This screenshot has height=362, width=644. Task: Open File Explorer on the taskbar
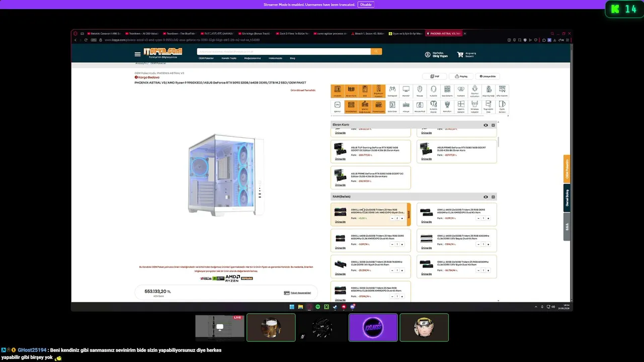(300, 307)
